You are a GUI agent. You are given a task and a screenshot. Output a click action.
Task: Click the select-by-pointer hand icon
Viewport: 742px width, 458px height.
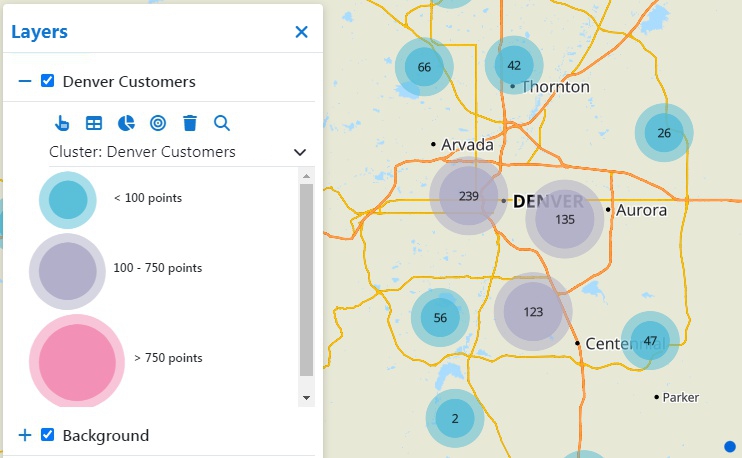[x=62, y=123]
